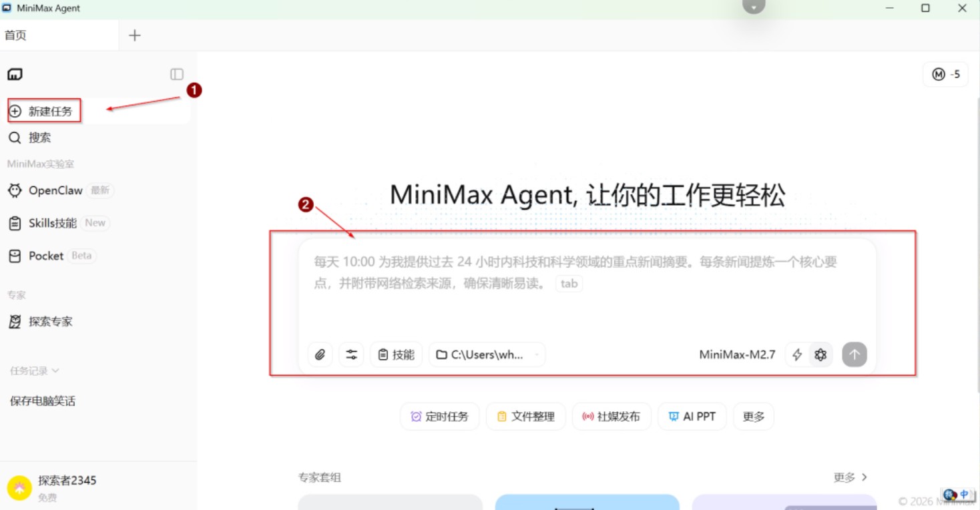This screenshot has width=980, height=510.
Task: Click the MiniMax实验室 section label
Action: 41,164
